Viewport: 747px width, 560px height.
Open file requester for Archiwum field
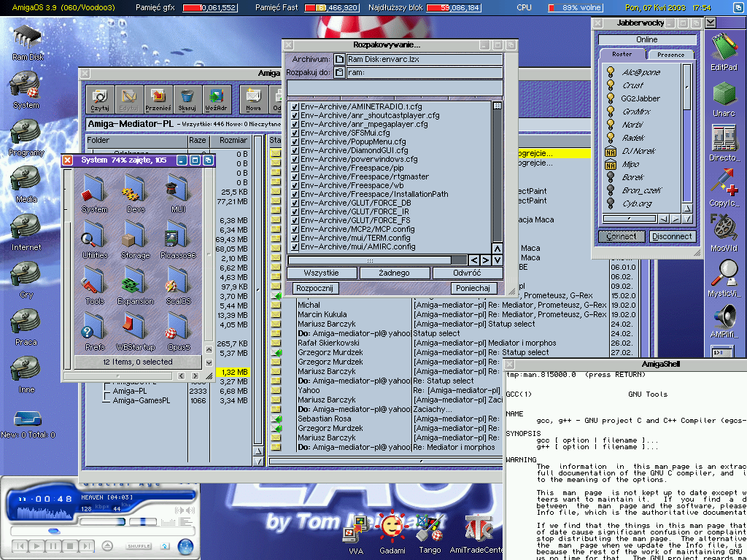coord(338,60)
